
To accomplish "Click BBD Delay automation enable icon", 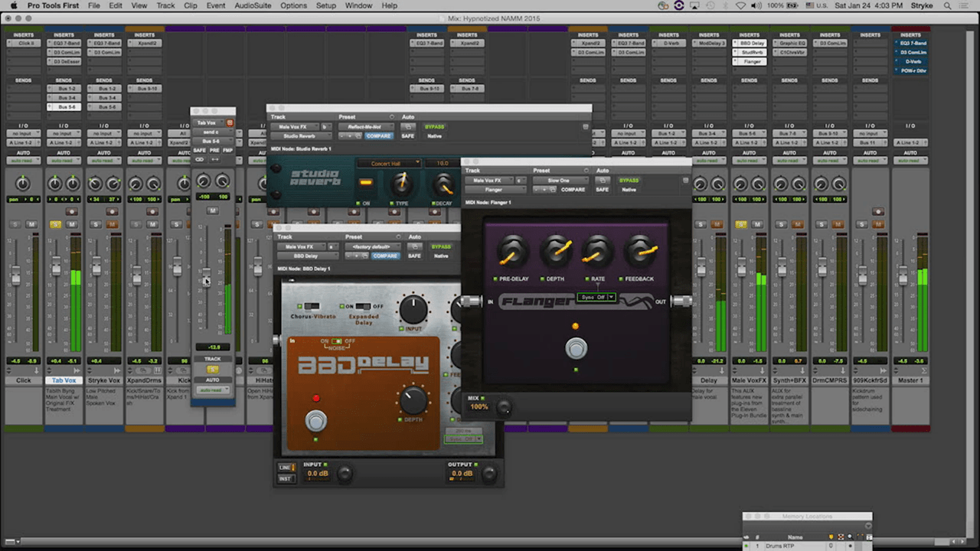I will pos(414,246).
